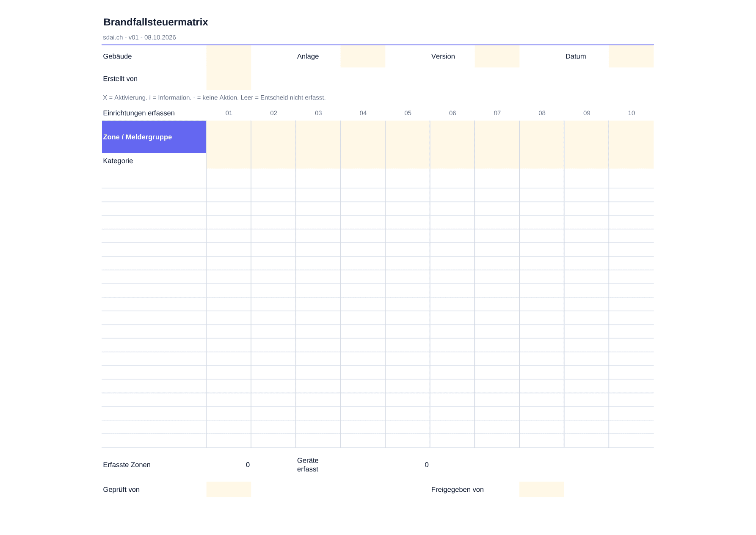Screen dimensions: 756x535
Task: Click the zone entry cell under column 08
Action: [542, 137]
